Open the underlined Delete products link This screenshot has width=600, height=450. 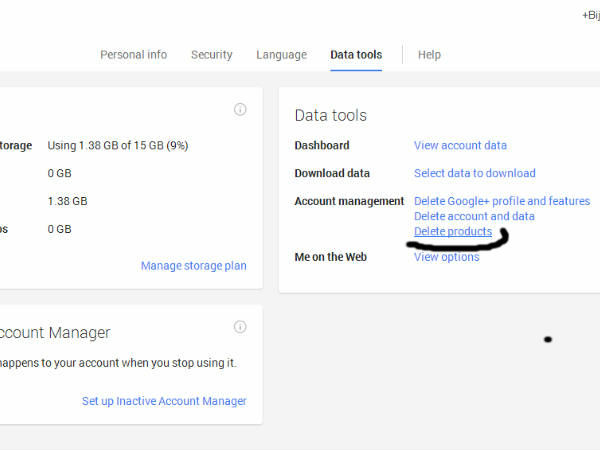(453, 232)
